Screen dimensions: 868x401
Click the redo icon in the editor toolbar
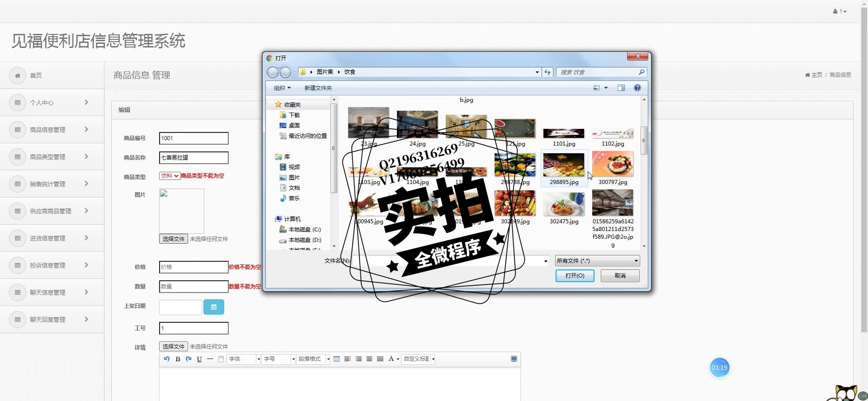[189, 359]
